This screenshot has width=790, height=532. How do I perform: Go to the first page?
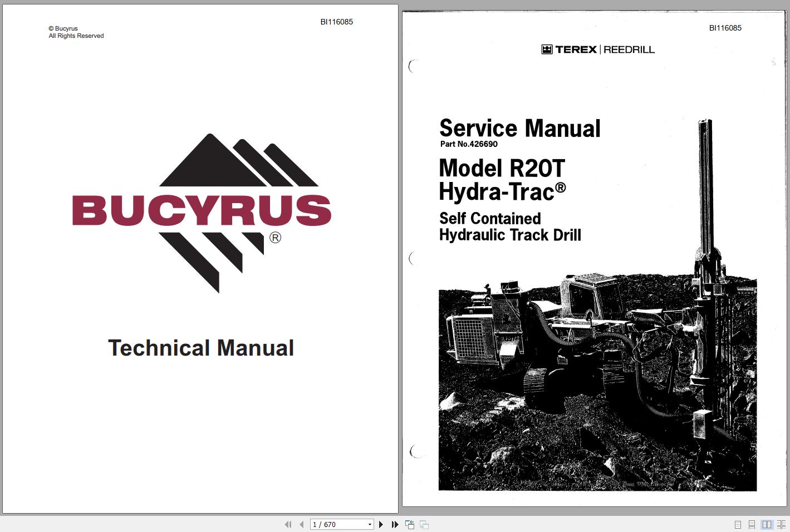(x=288, y=524)
